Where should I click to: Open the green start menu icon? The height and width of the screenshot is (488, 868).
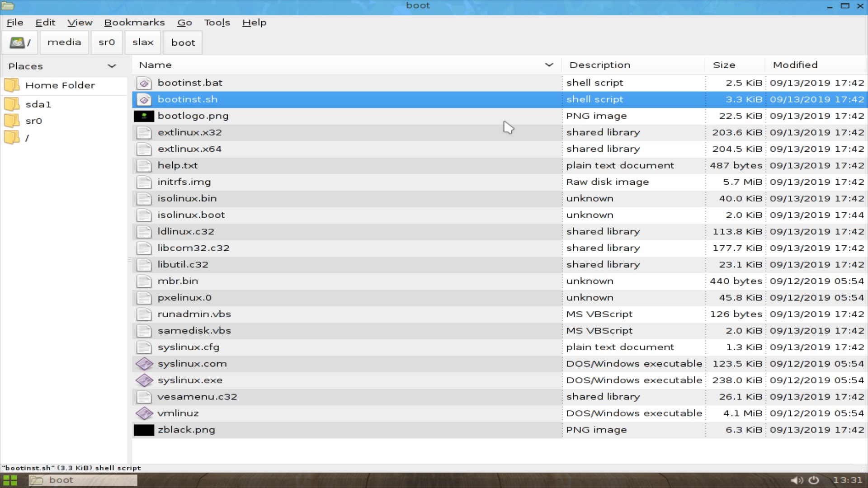point(10,480)
